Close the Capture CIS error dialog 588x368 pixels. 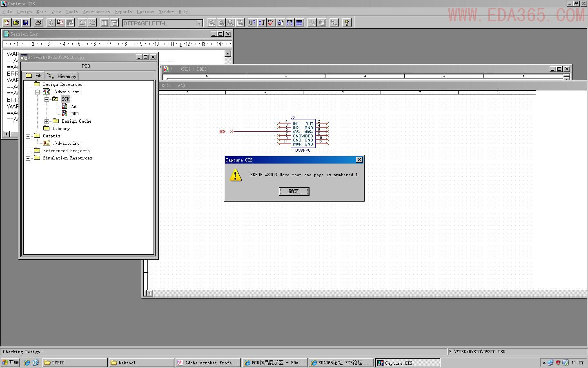pyautogui.click(x=359, y=160)
